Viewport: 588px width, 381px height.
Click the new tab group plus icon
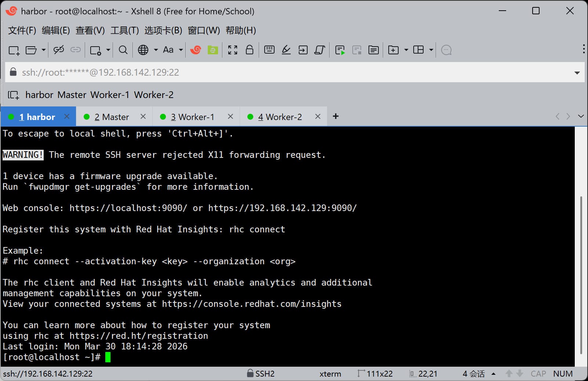pos(393,50)
